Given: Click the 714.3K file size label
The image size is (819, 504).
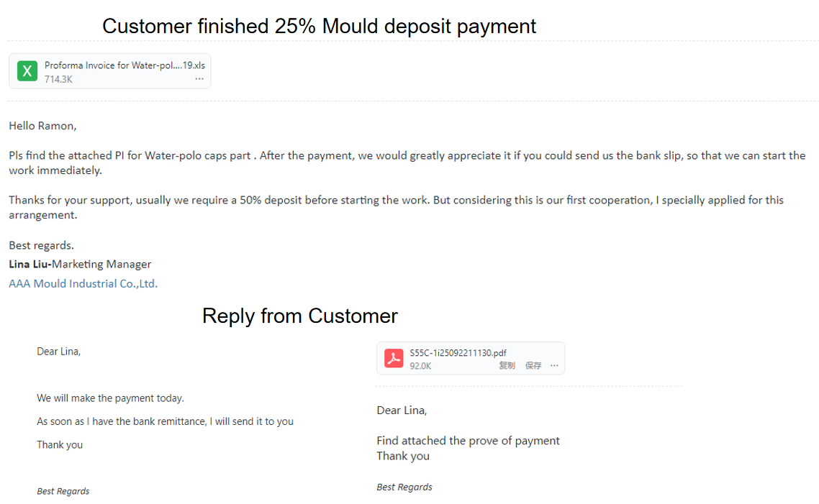Looking at the screenshot, I should tap(58, 79).
